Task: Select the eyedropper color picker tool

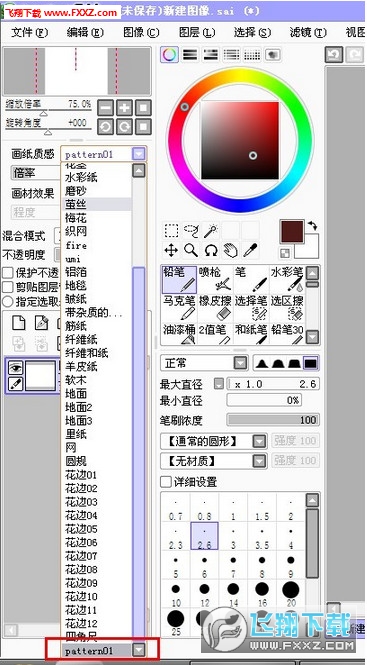Action: [x=250, y=251]
